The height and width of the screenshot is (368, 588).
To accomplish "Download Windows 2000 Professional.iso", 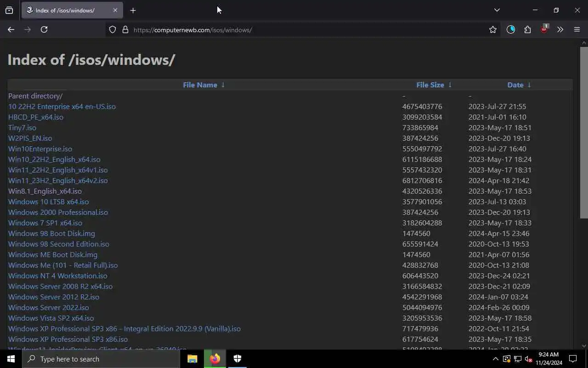I will 58,212.
